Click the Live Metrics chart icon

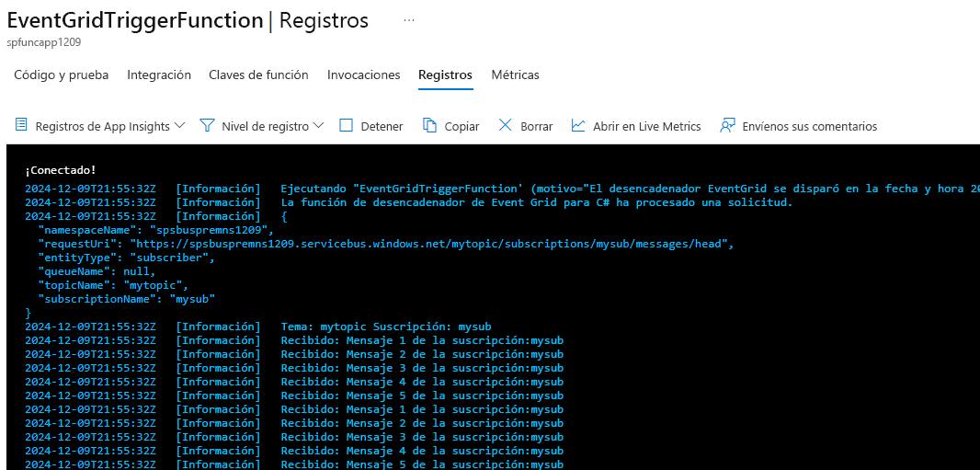[x=578, y=126]
